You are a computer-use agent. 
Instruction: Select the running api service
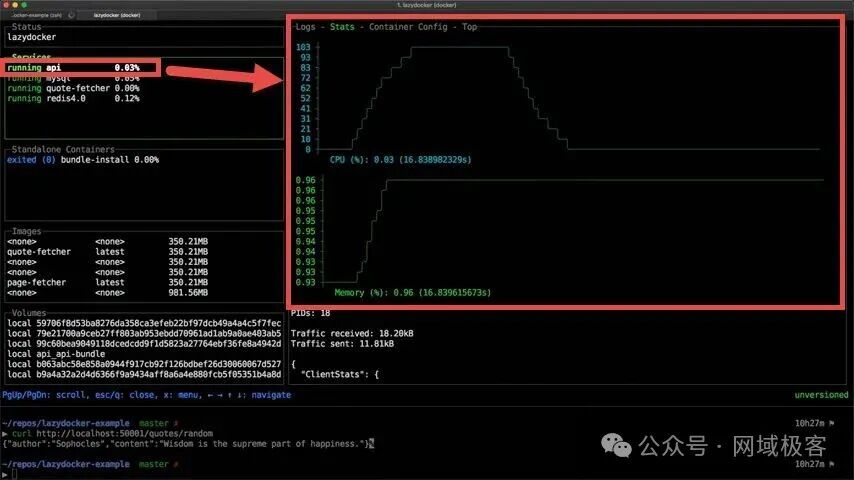coord(74,68)
